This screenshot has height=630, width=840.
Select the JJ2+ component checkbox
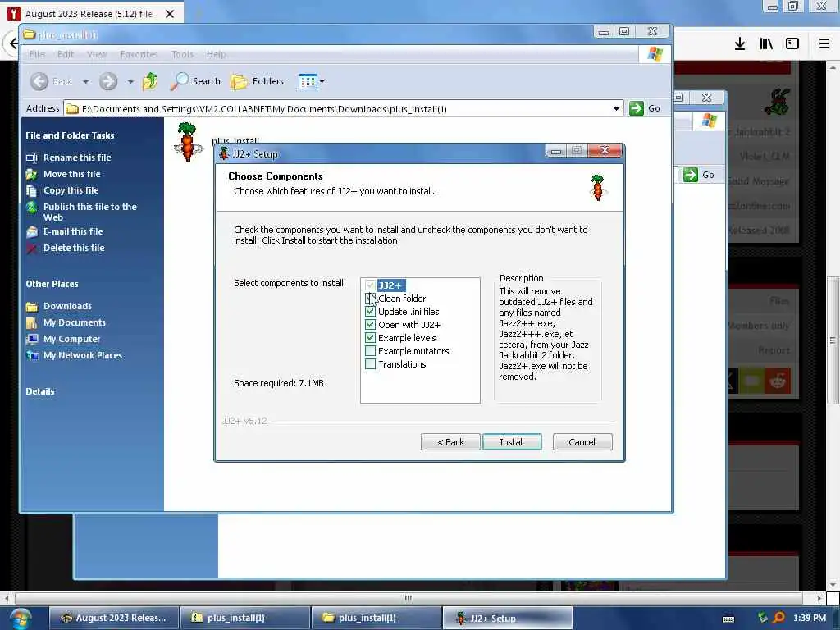pos(370,285)
